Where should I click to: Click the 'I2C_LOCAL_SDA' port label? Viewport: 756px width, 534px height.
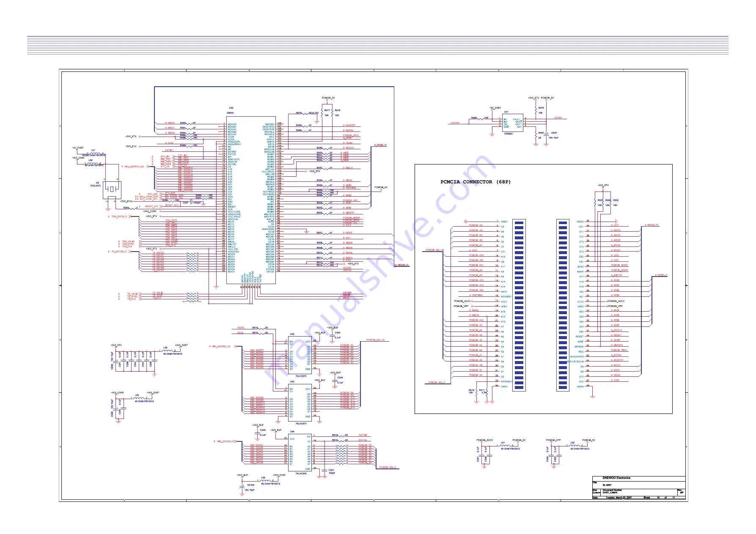click(x=148, y=197)
